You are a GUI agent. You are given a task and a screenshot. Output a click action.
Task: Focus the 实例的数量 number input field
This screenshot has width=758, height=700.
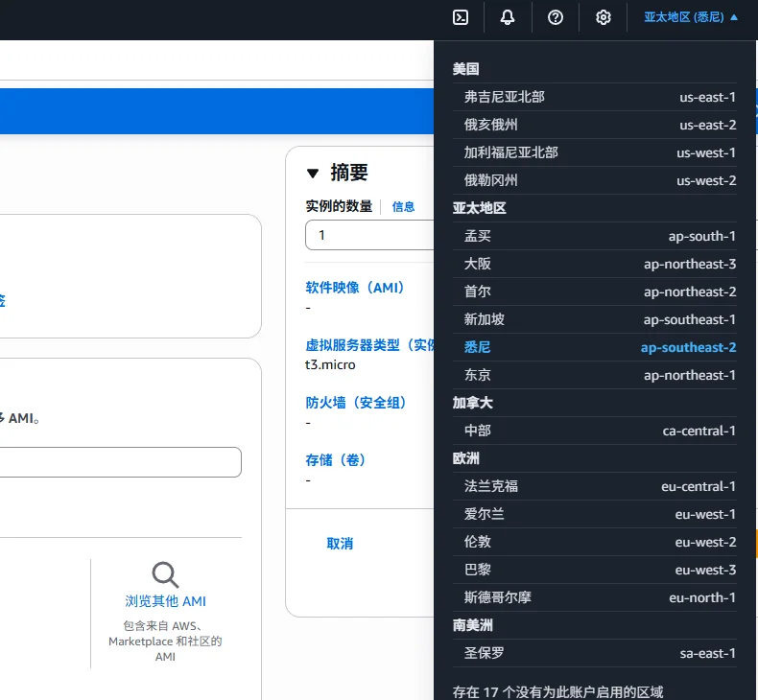tap(369, 235)
